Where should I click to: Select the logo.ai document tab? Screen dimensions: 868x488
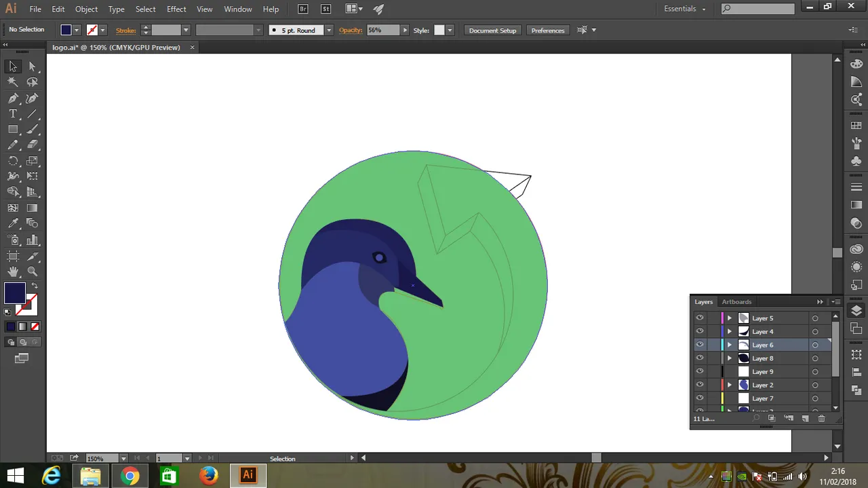click(116, 48)
